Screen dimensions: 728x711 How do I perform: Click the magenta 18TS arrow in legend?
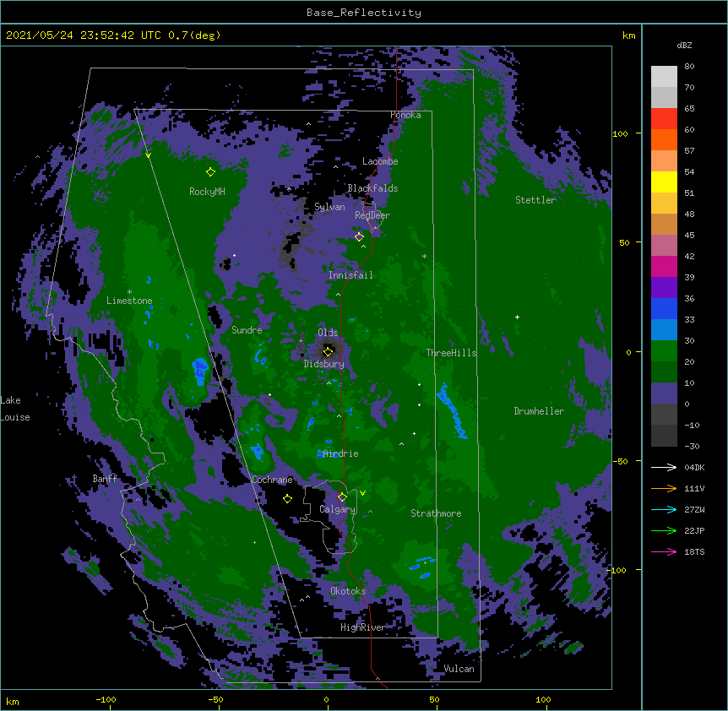pyautogui.click(x=664, y=551)
